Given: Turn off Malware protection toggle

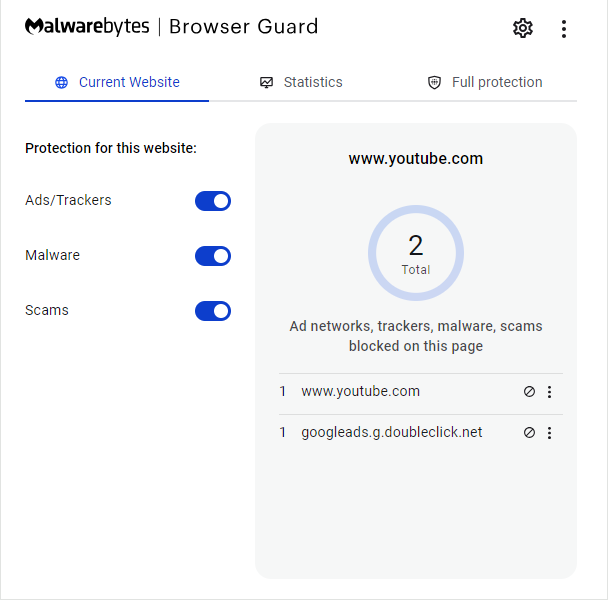Looking at the screenshot, I should tap(213, 256).
